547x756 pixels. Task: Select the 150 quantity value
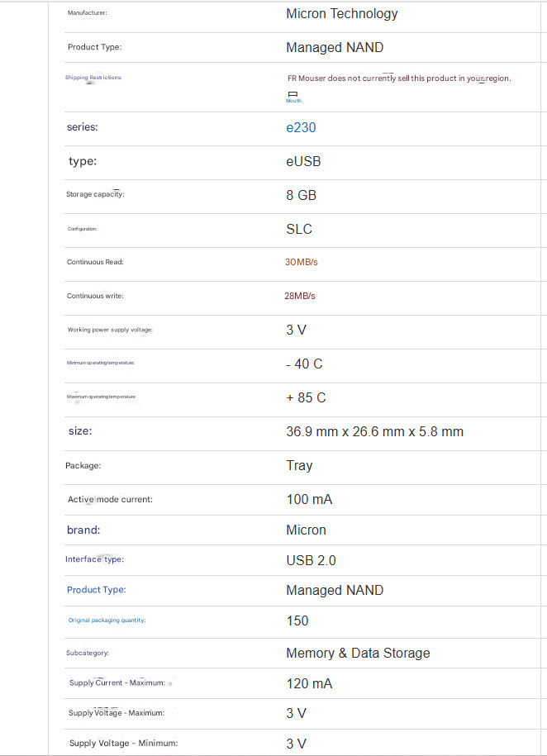pos(297,620)
